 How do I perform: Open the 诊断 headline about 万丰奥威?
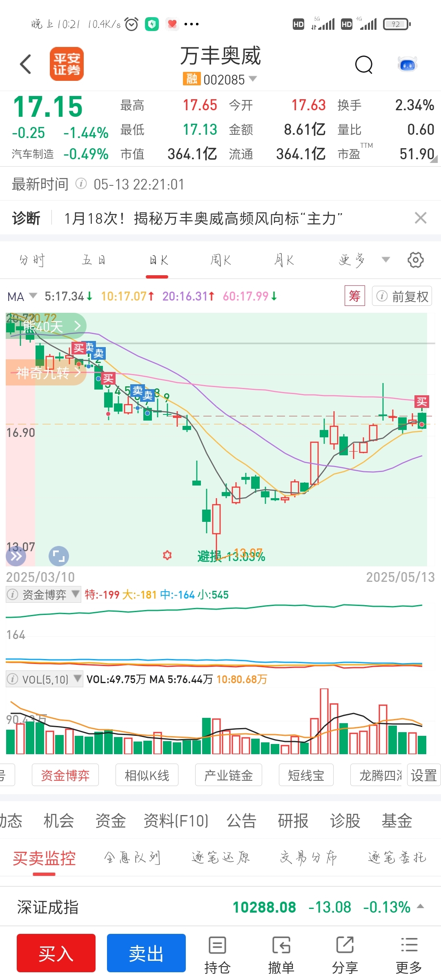pos(203,218)
